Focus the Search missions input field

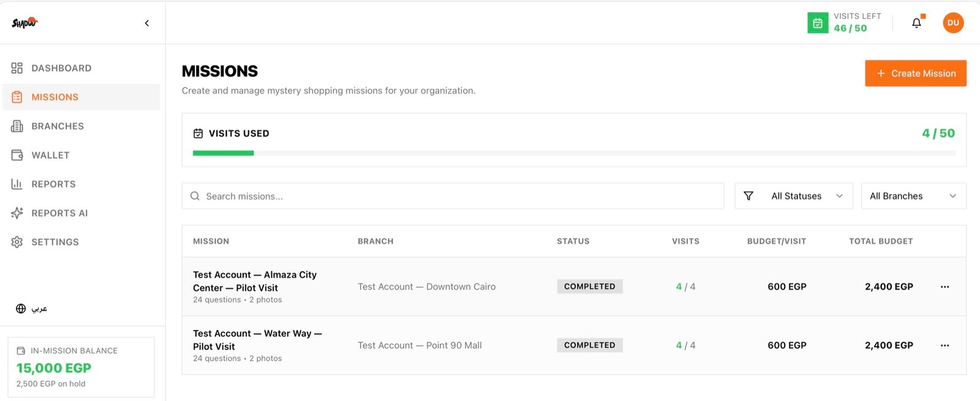point(453,196)
